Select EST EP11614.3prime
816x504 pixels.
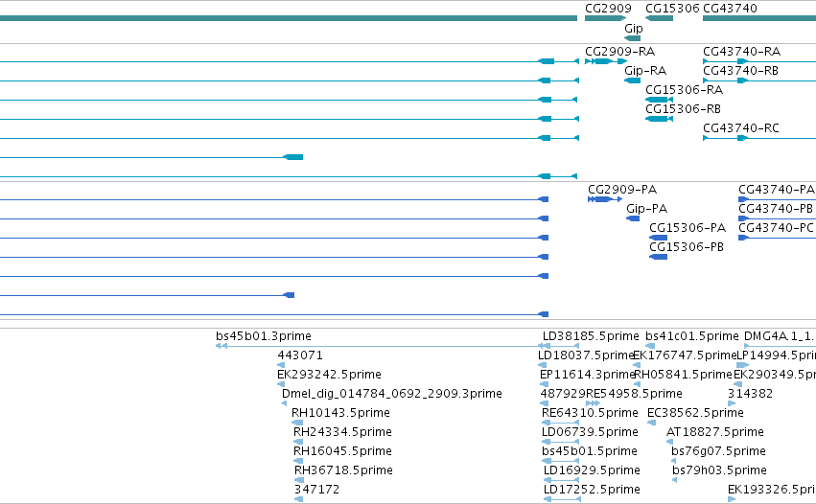(x=587, y=375)
